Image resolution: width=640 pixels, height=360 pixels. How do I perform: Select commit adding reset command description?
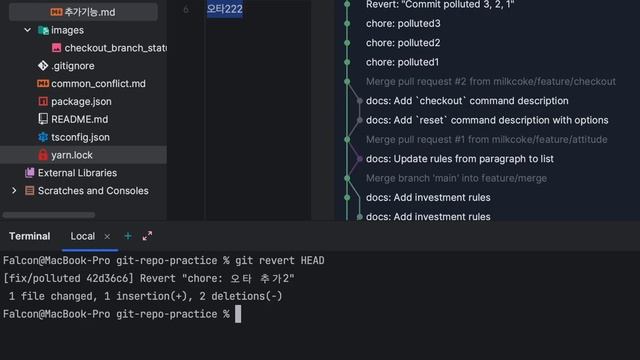487,120
